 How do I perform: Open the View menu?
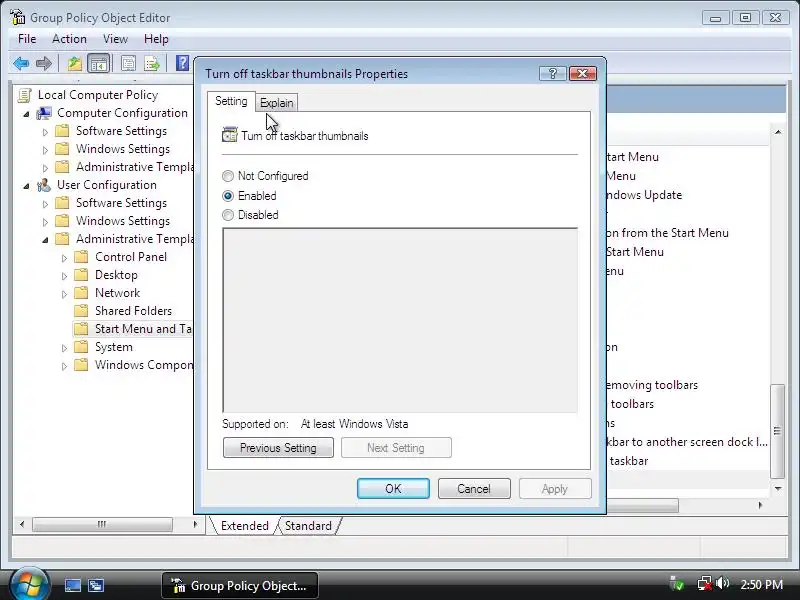coord(115,39)
